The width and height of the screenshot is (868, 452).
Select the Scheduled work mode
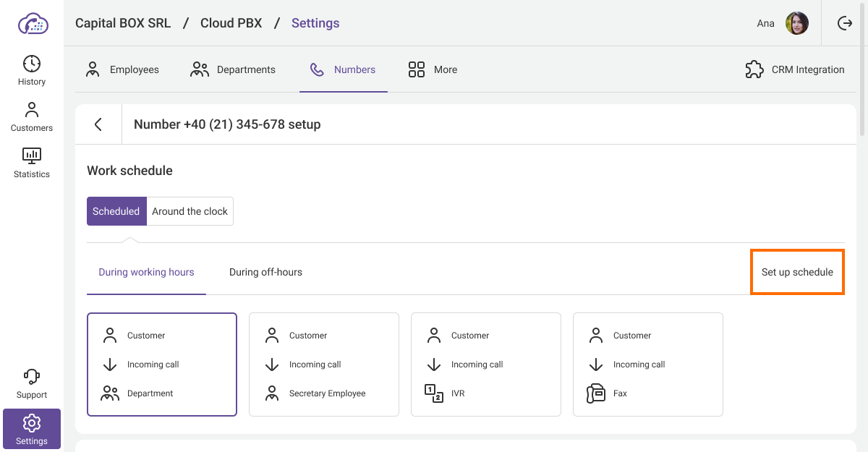(116, 211)
